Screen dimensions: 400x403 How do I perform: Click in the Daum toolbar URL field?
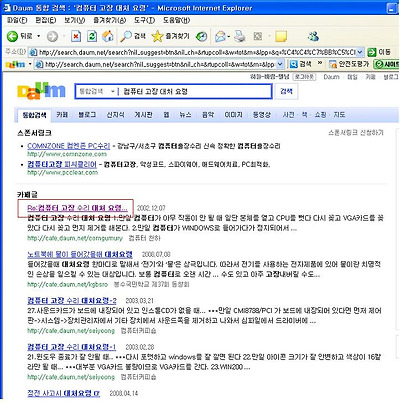tap(159, 64)
